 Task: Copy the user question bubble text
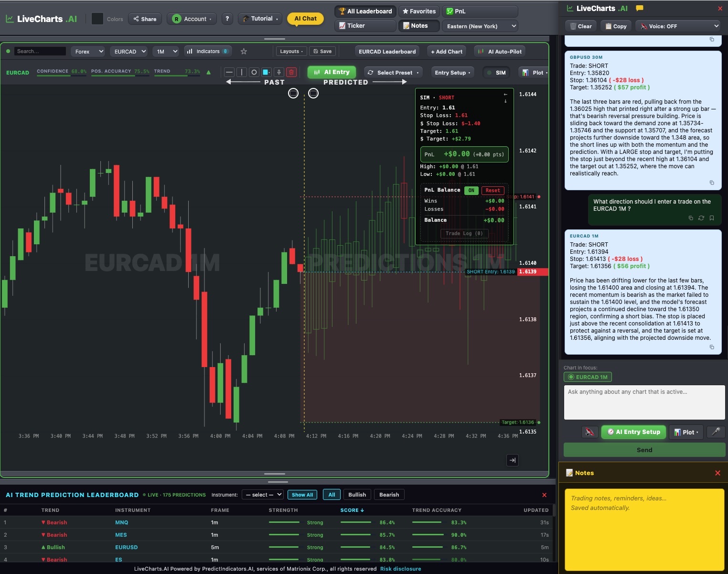coord(691,218)
